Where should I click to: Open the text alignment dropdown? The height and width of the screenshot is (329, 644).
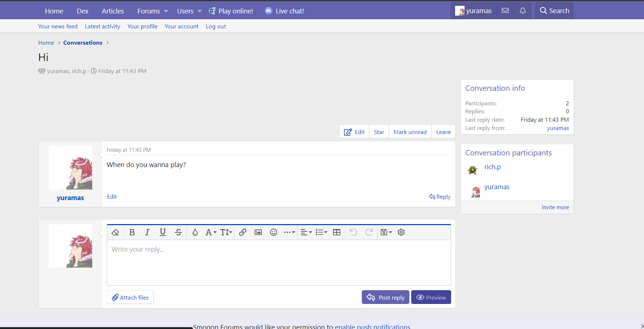[x=306, y=232]
